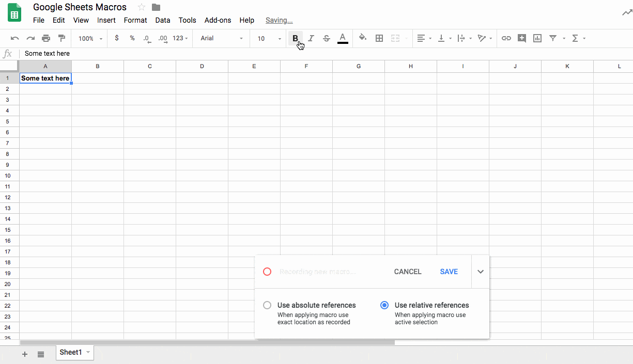Insert a chart icon
Image resolution: width=633 pixels, height=364 pixels.
(x=537, y=38)
